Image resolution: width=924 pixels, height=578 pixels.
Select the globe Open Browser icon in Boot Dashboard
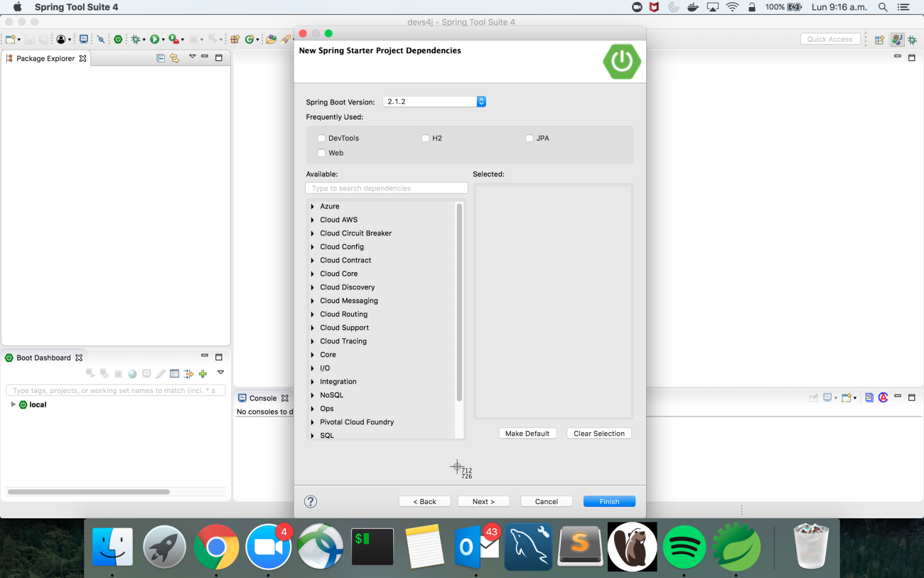[x=132, y=373]
